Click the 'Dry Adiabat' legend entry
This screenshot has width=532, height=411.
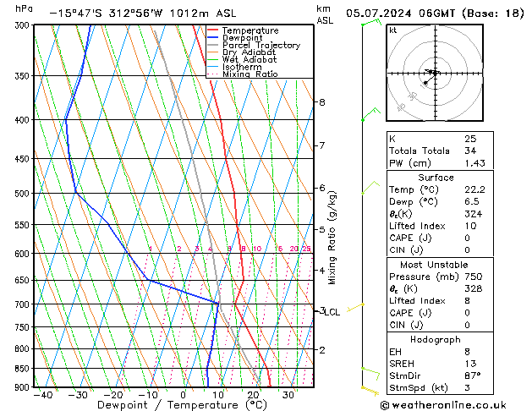pyautogui.click(x=249, y=52)
